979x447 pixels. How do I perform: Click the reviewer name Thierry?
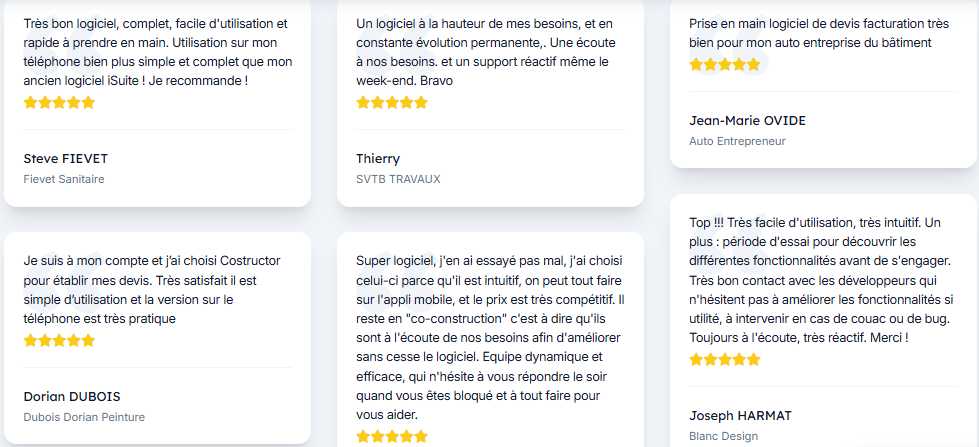tap(378, 158)
